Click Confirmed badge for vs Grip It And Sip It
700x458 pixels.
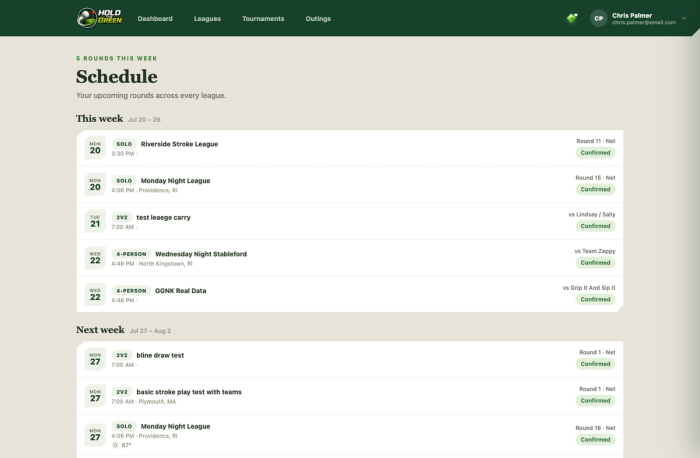point(595,299)
